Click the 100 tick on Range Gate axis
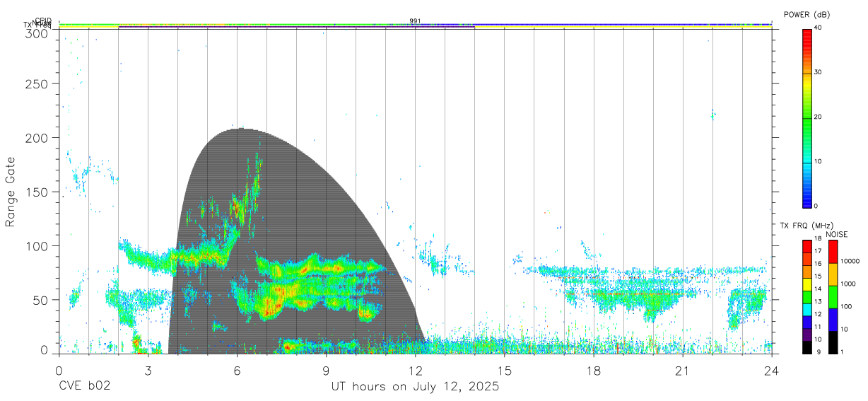868x401 pixels. [x=37, y=245]
